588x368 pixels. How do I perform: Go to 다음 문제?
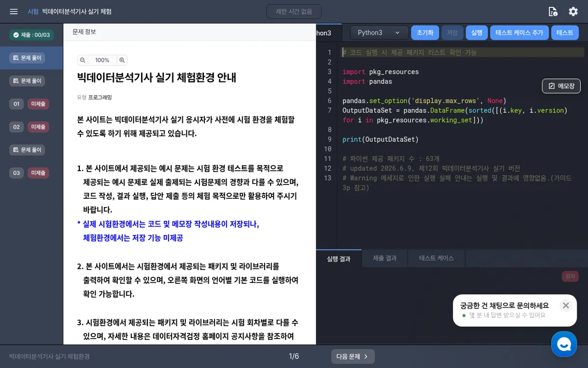click(353, 357)
